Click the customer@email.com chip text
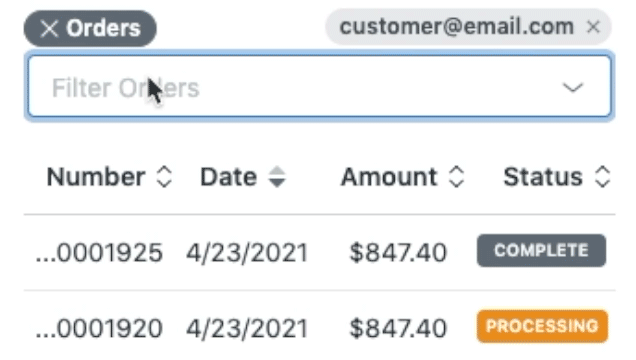The image size is (636, 360). [457, 27]
